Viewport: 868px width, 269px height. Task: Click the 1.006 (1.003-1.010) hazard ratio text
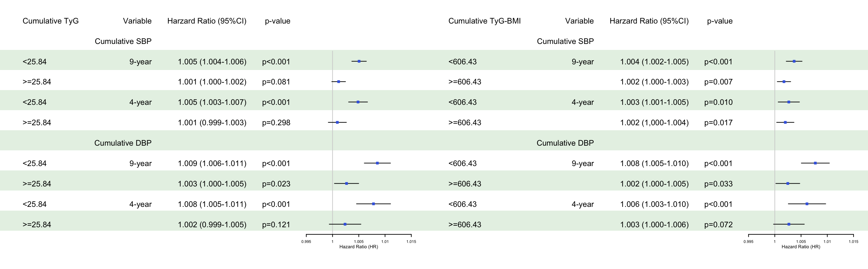coord(654,204)
